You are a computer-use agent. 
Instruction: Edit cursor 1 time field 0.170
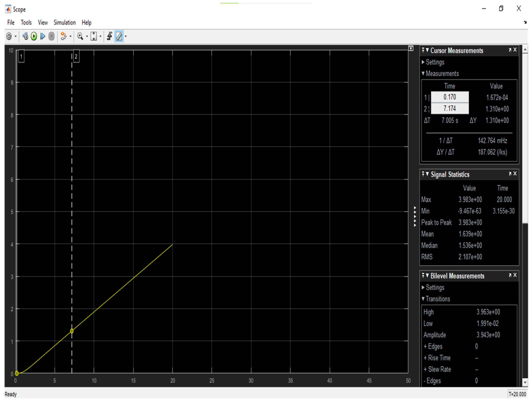click(x=450, y=97)
